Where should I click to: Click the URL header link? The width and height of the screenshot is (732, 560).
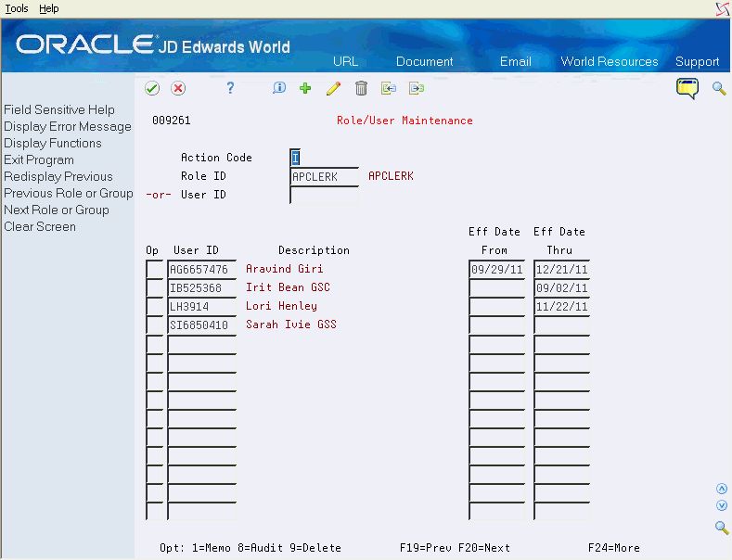click(x=345, y=61)
